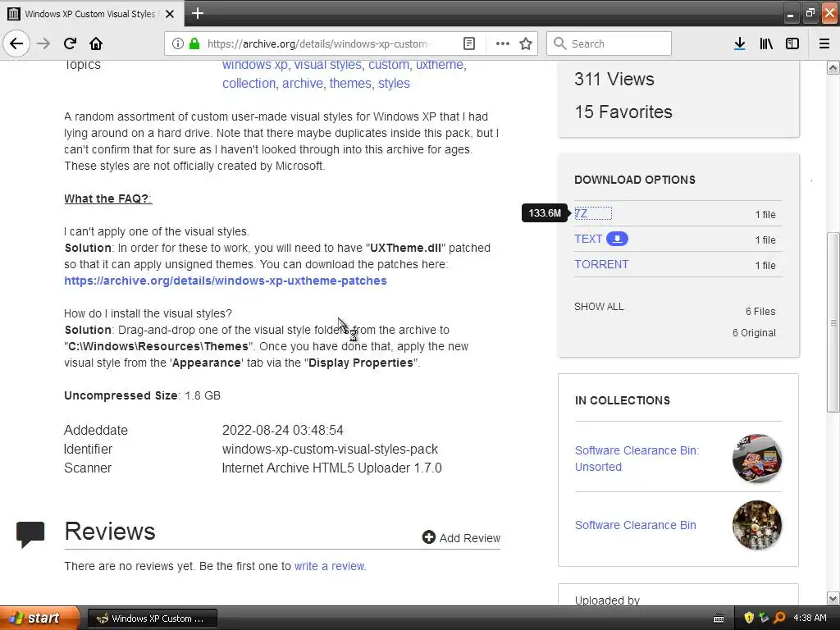The height and width of the screenshot is (630, 840).
Task: Select the Windows XP Custom taskbar button
Action: point(152,619)
